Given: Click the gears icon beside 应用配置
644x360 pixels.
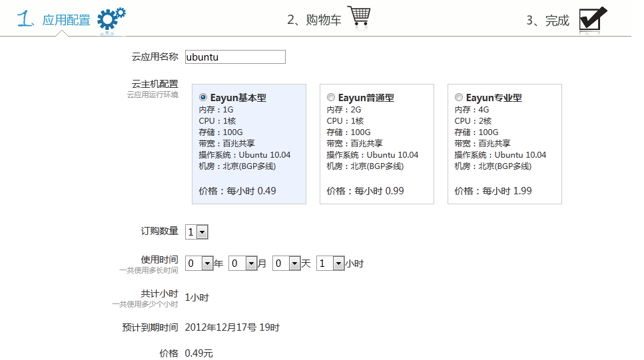Looking at the screenshot, I should (x=111, y=19).
